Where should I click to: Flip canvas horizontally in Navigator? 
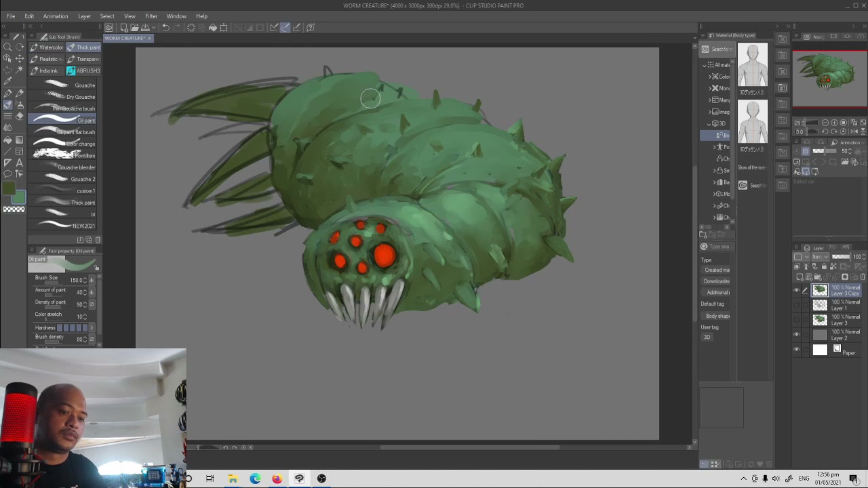(x=854, y=131)
